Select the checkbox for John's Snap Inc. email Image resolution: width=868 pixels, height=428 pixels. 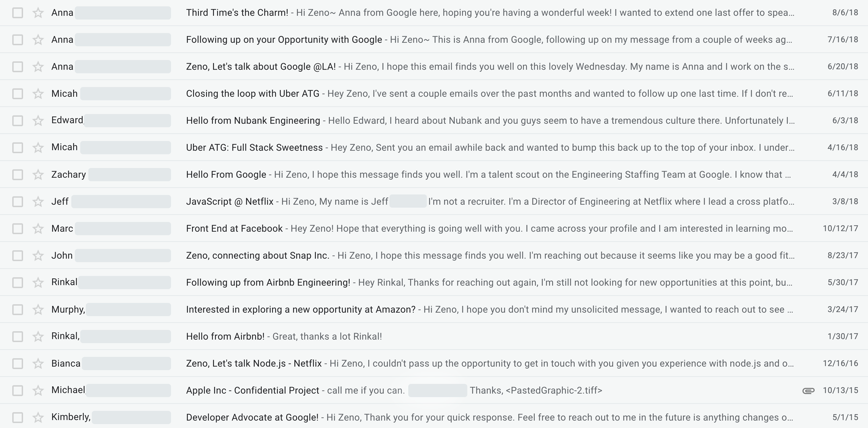[17, 255]
